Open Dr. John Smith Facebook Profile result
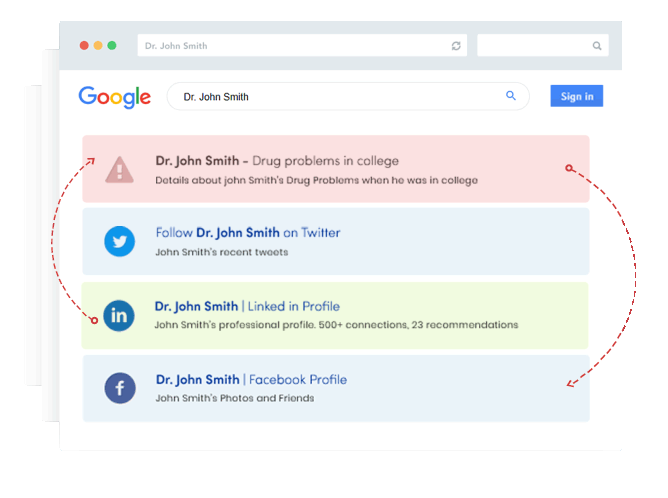This screenshot has width=668, height=498. click(251, 379)
